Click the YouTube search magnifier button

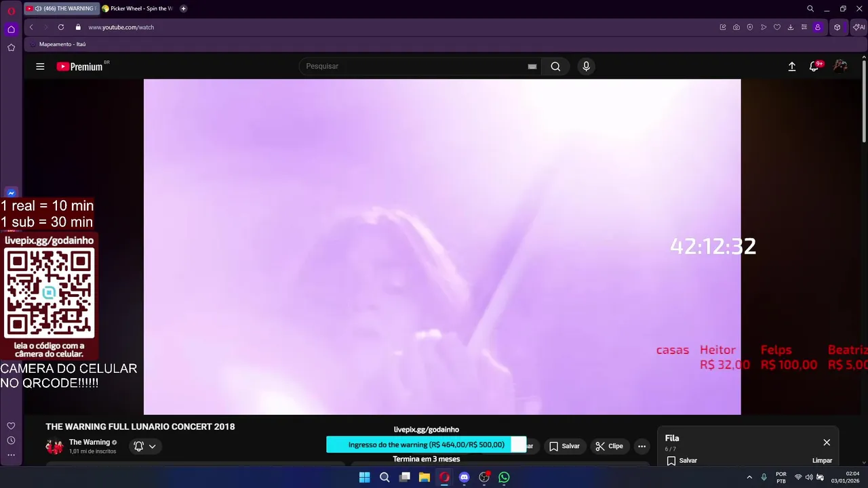click(555, 66)
